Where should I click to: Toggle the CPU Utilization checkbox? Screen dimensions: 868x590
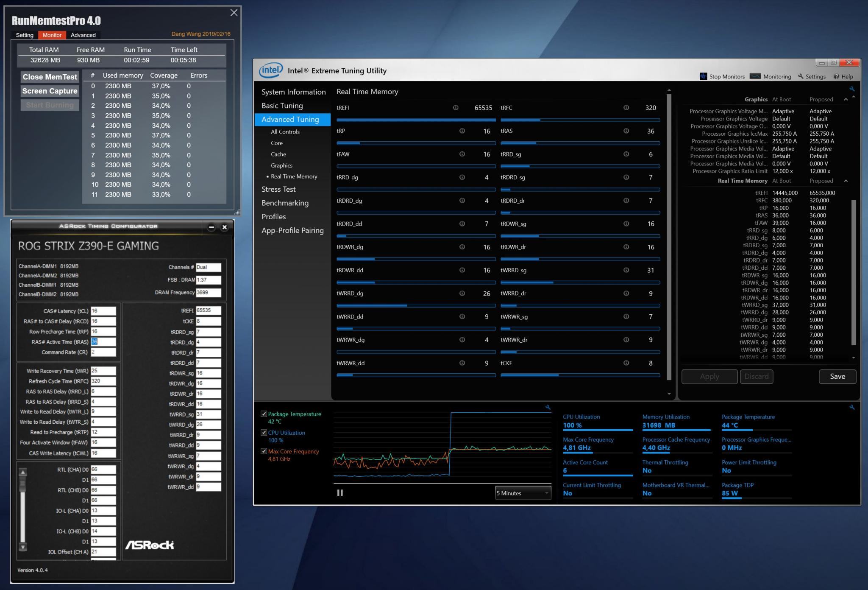coord(264,433)
